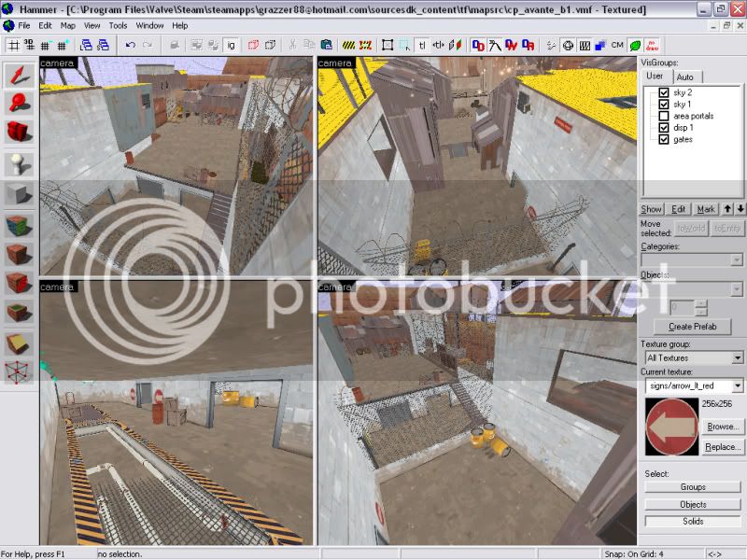Choose Groups selection mode
Viewport: 747px width, 560px height.
pos(693,487)
